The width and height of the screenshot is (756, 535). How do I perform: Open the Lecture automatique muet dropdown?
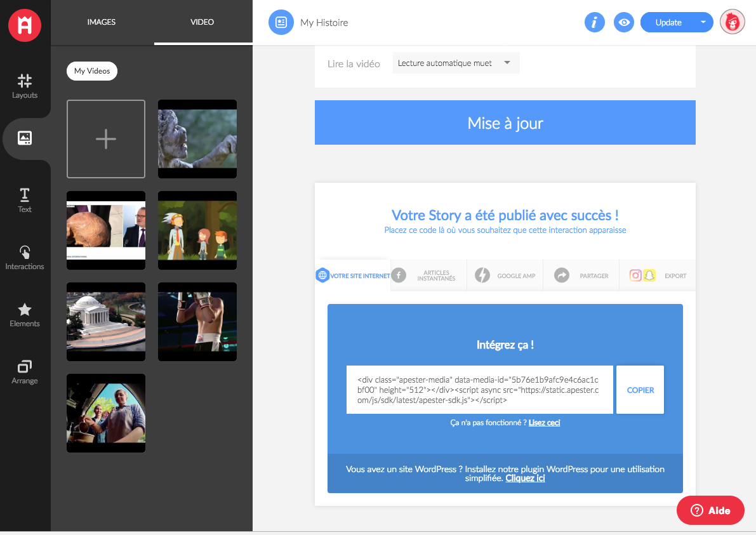[x=456, y=63]
